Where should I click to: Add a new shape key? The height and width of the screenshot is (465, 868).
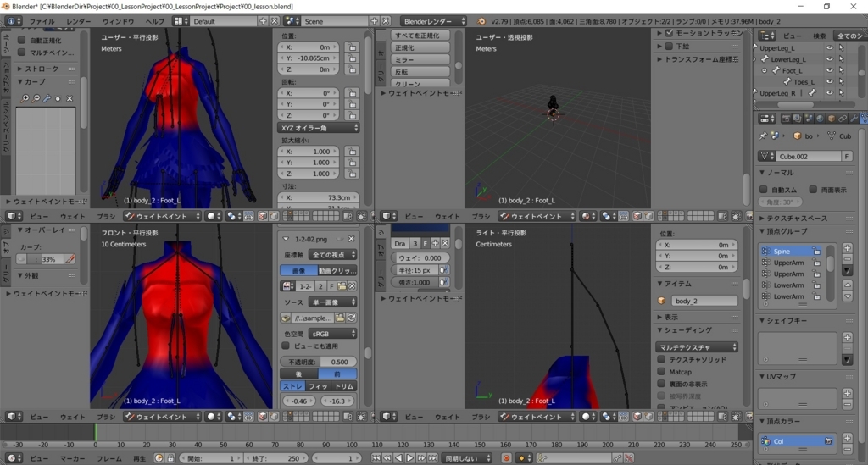point(847,337)
